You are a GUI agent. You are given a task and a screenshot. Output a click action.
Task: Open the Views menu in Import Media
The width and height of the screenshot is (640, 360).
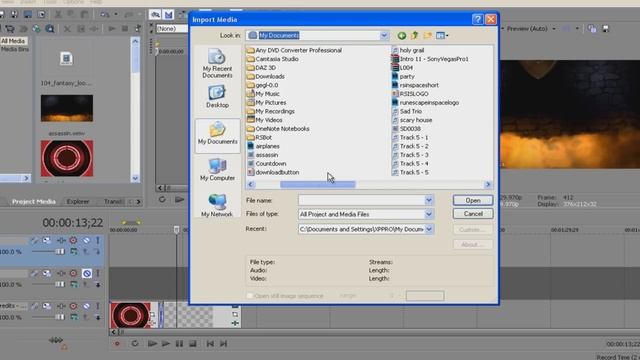click(x=442, y=36)
